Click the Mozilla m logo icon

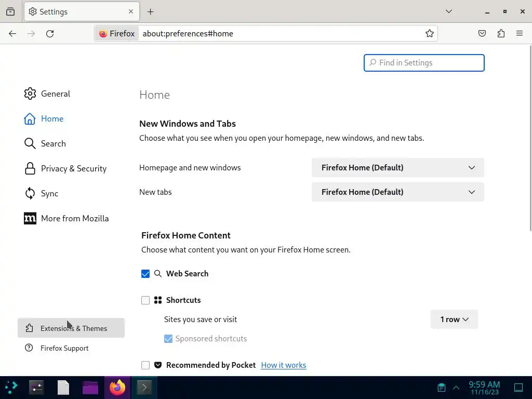pos(30,219)
